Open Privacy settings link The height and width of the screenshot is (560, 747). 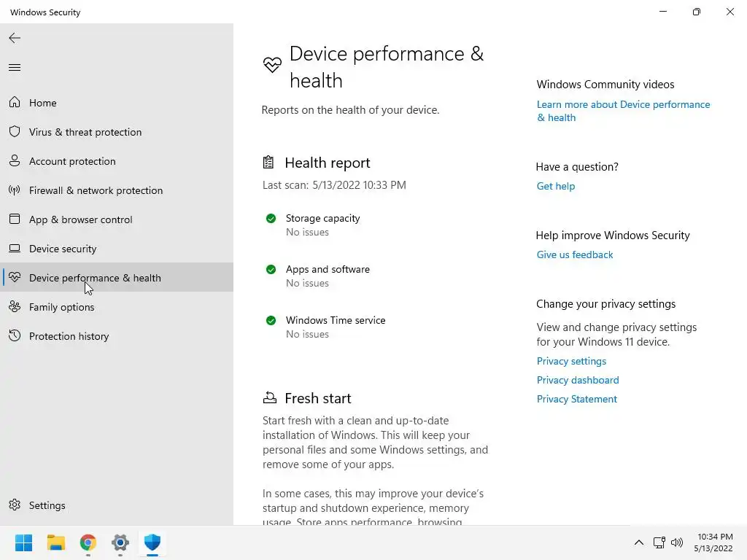(571, 361)
